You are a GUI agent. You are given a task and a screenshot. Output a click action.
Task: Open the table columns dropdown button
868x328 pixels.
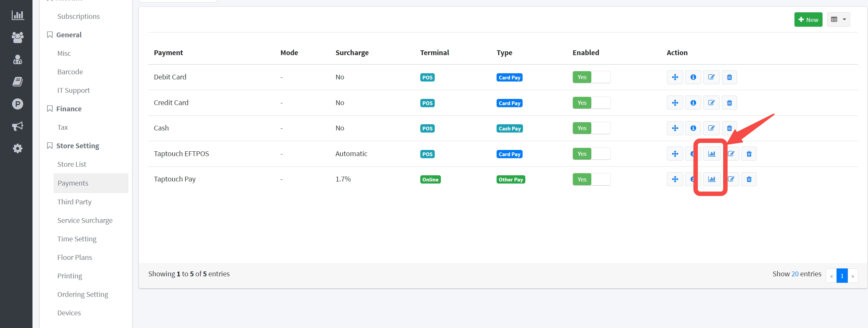point(838,20)
